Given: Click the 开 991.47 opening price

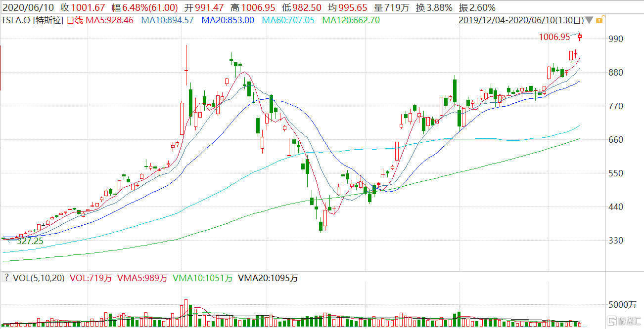Looking at the screenshot, I should point(204,7).
